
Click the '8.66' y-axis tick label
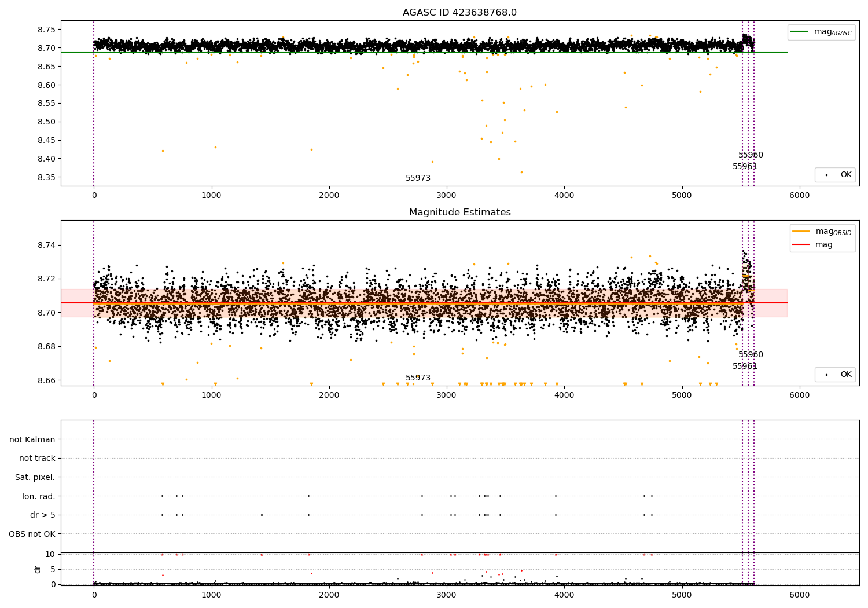[x=46, y=380]
